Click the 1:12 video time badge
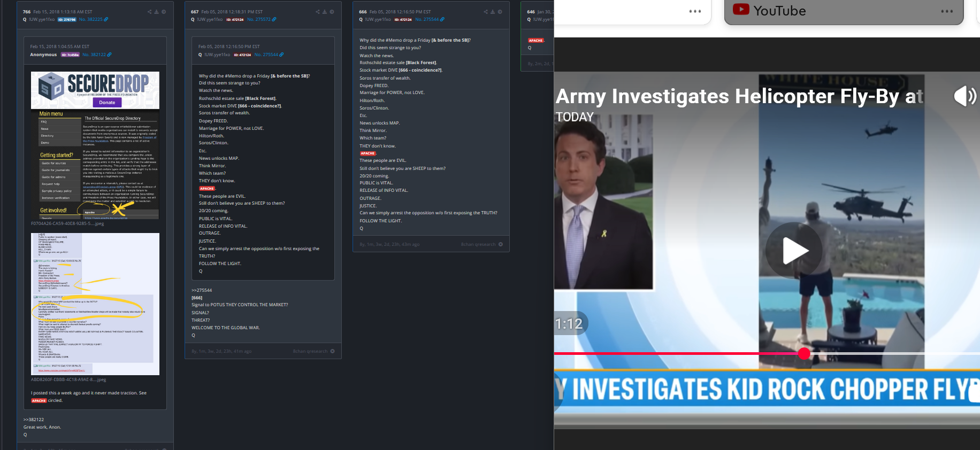This screenshot has width=980, height=450. click(x=569, y=324)
